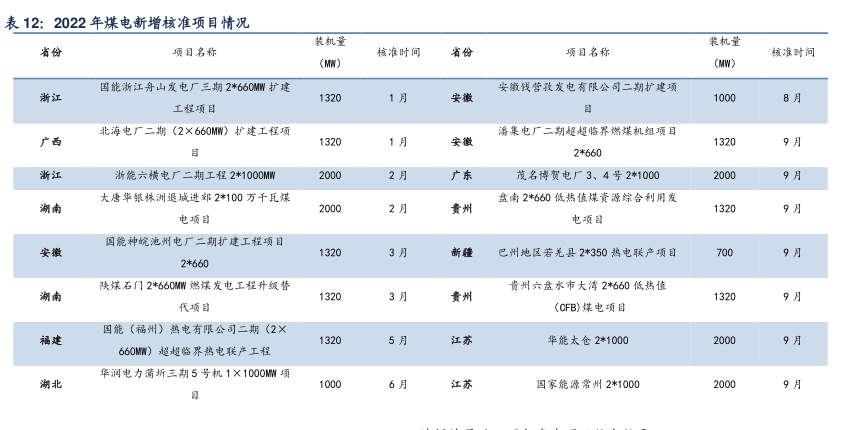Select capacity '2000' in the 浙能六横电厂 row
The width and height of the screenshot is (849, 430).
click(x=330, y=175)
